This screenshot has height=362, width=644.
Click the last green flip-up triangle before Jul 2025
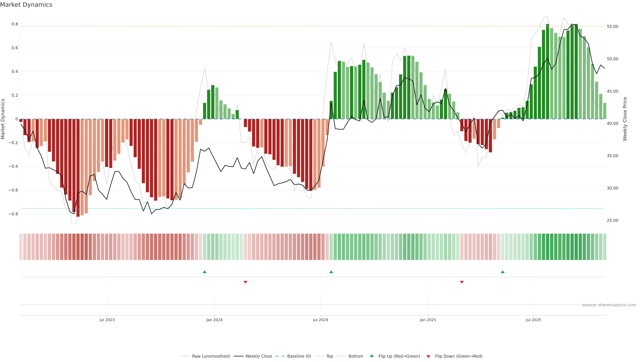click(x=502, y=272)
